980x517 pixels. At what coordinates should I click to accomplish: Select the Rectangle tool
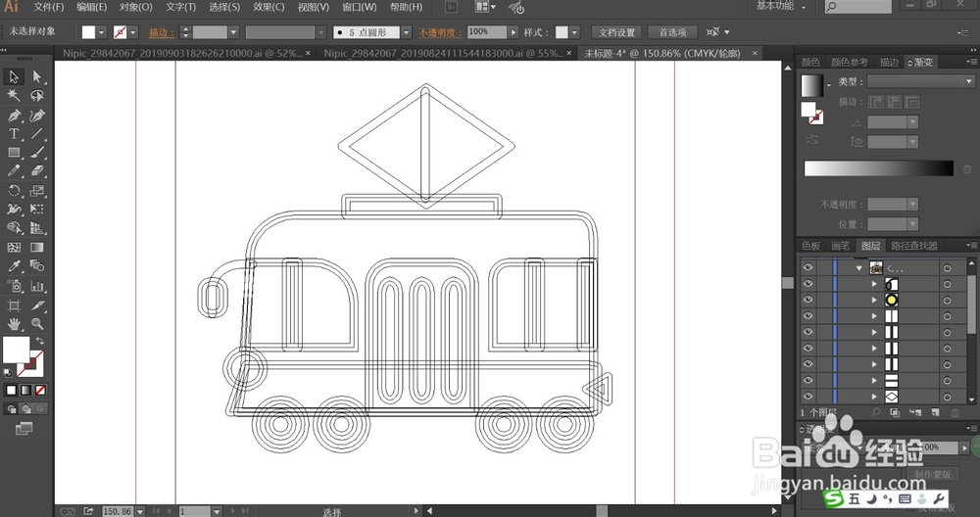tap(14, 153)
